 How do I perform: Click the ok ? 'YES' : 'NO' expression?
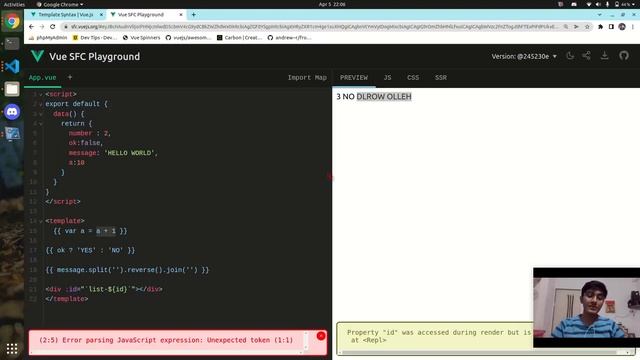tap(90, 250)
